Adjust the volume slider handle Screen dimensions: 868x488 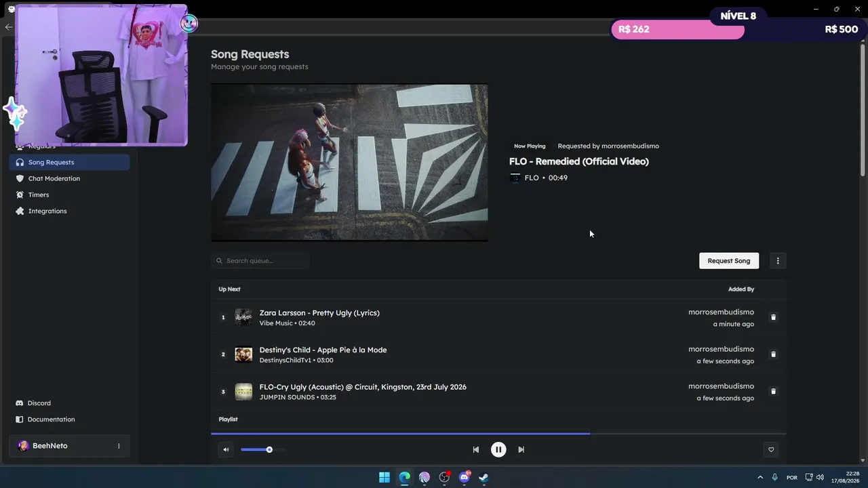point(269,449)
